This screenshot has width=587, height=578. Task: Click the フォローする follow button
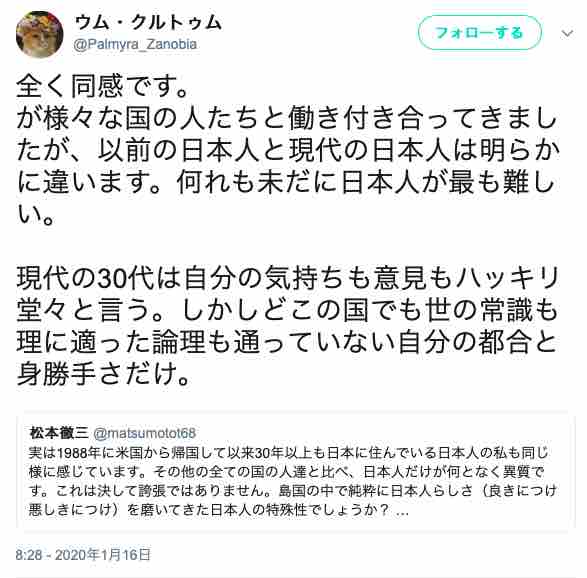(480, 33)
